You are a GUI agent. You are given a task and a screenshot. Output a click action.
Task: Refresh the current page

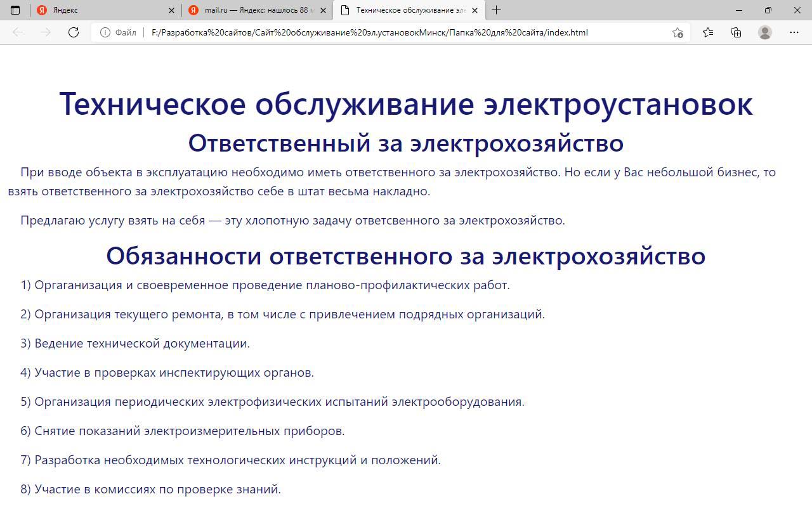click(74, 32)
